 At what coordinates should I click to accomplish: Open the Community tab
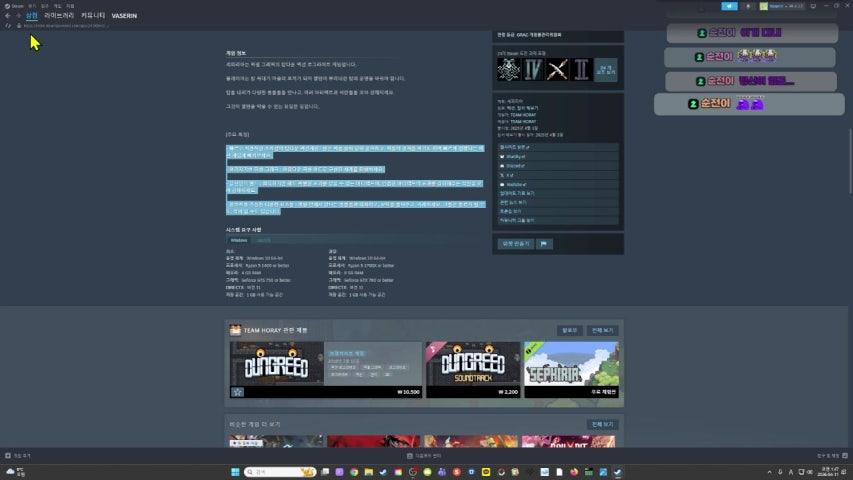[x=92, y=16]
